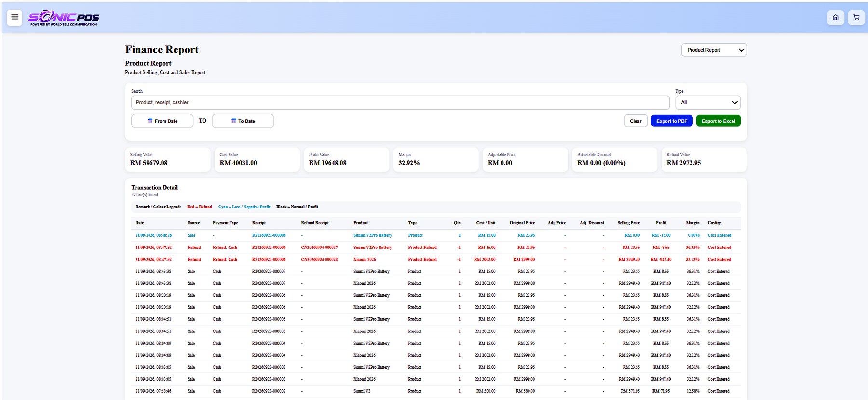Click the Date column header
Image resolution: width=868 pixels, height=400 pixels.
point(140,223)
